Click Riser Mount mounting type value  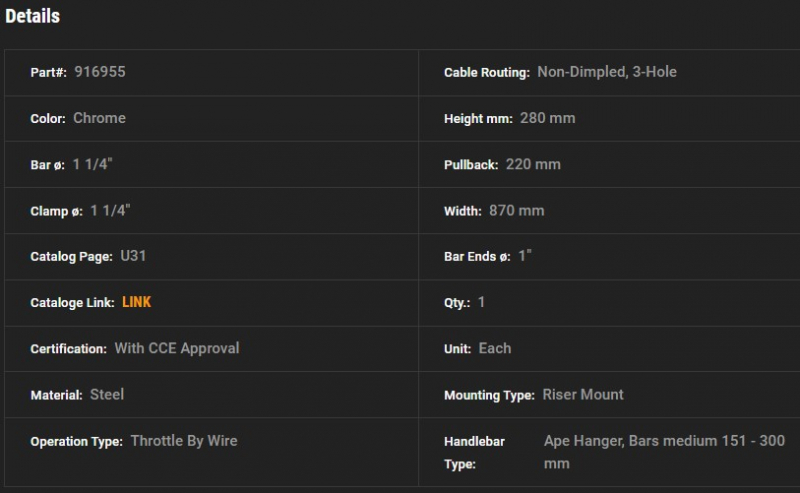point(583,395)
